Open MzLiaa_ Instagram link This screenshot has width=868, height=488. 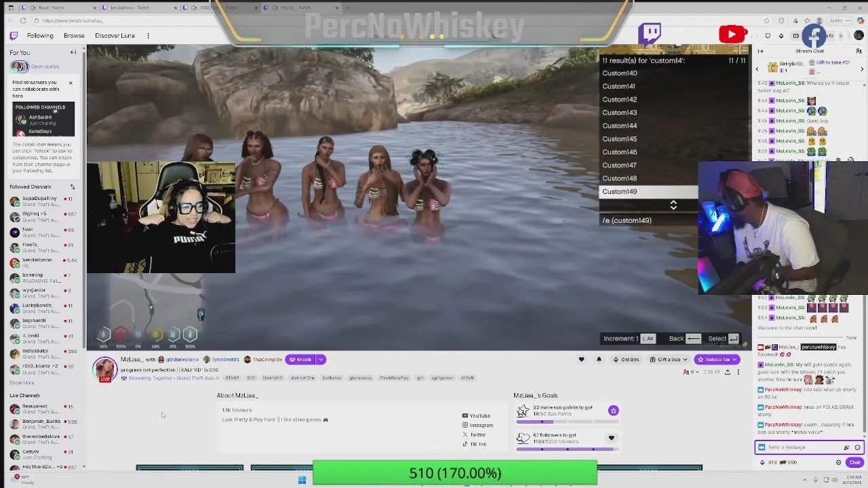pos(477,425)
